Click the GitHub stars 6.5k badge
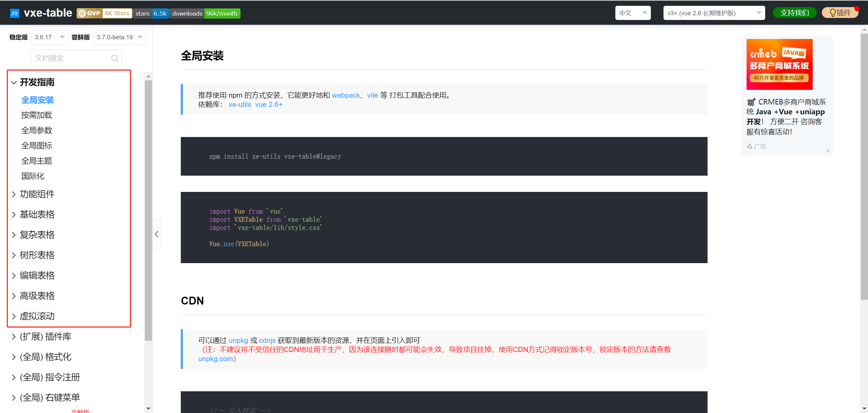This screenshot has width=868, height=413. [x=151, y=13]
